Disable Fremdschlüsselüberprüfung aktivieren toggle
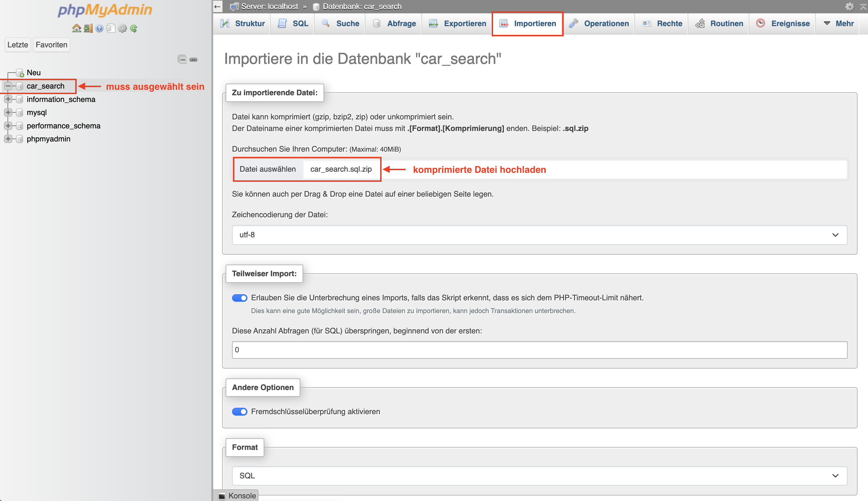Viewport: 868px width, 501px height. [x=240, y=412]
